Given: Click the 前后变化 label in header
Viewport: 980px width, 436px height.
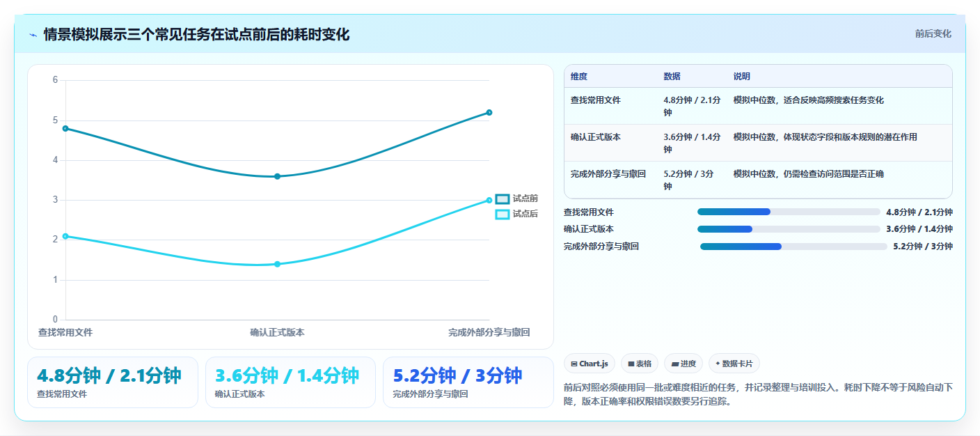Looking at the screenshot, I should point(933,34).
